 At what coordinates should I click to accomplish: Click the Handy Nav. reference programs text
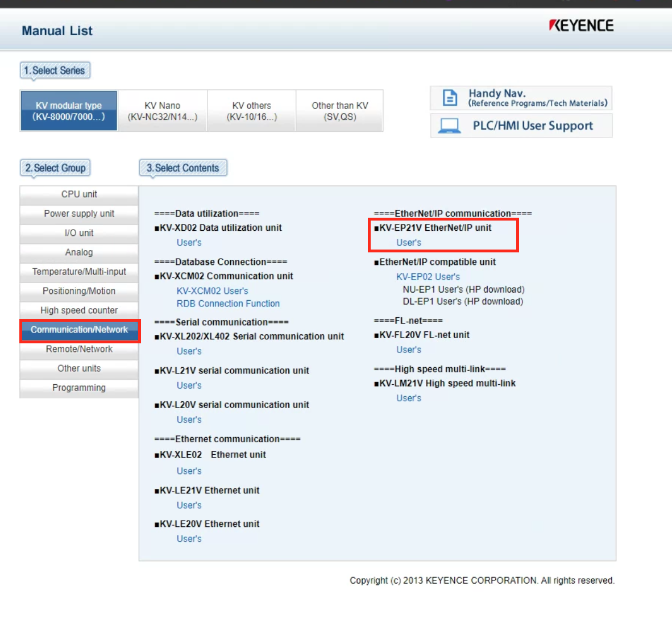(x=538, y=98)
